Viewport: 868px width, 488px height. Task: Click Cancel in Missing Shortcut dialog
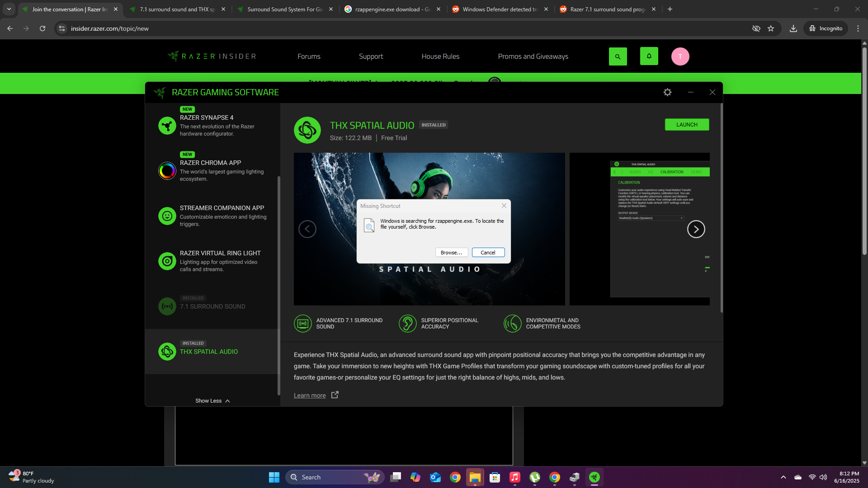click(x=488, y=253)
